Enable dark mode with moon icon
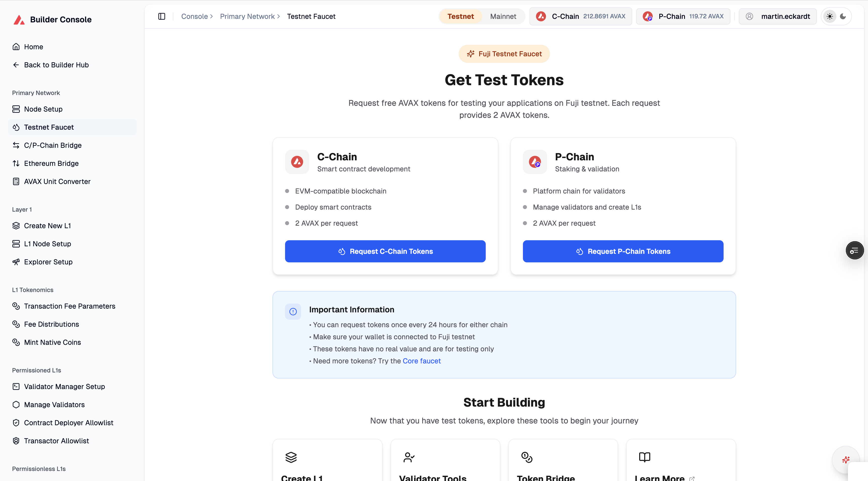Screen dimensions: 868x481 pyautogui.click(x=843, y=16)
